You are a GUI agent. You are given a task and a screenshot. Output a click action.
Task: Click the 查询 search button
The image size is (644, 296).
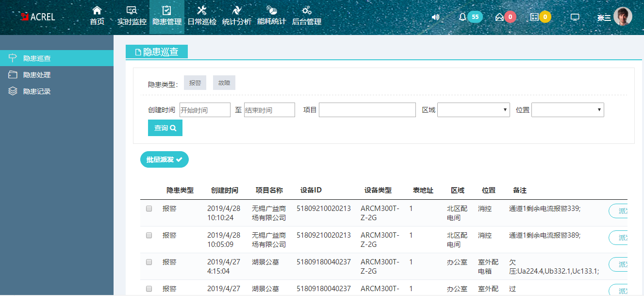coord(165,128)
